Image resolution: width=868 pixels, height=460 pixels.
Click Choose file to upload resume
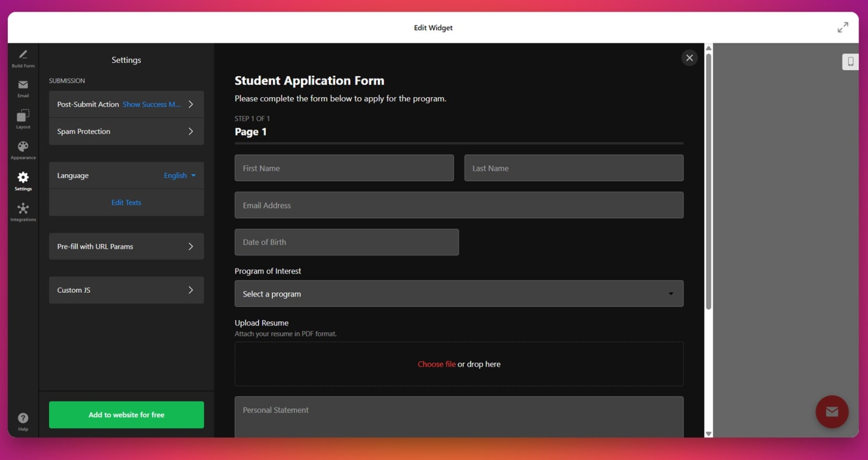tap(436, 364)
